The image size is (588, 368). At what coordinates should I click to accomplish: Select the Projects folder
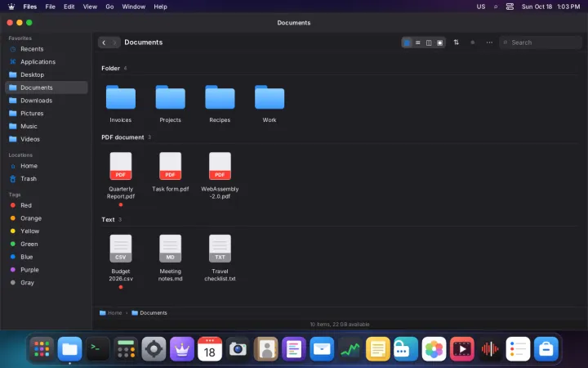pyautogui.click(x=170, y=103)
